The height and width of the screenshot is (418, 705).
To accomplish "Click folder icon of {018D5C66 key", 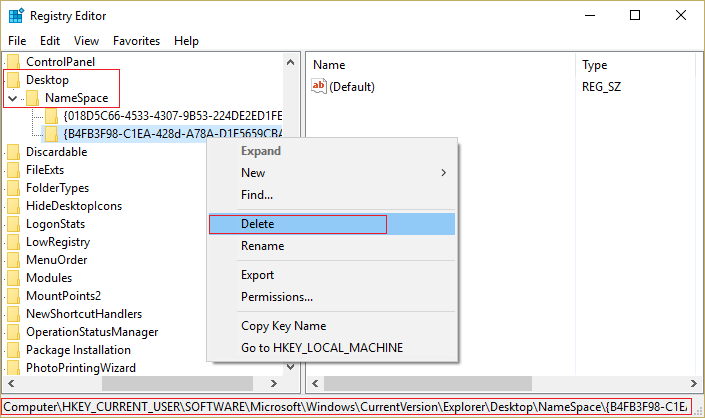I will pos(52,116).
